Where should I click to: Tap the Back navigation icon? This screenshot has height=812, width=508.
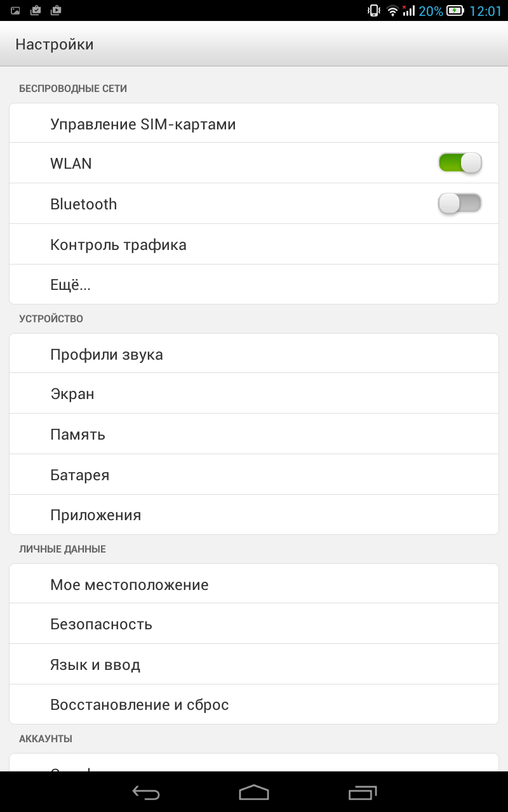tap(145, 792)
